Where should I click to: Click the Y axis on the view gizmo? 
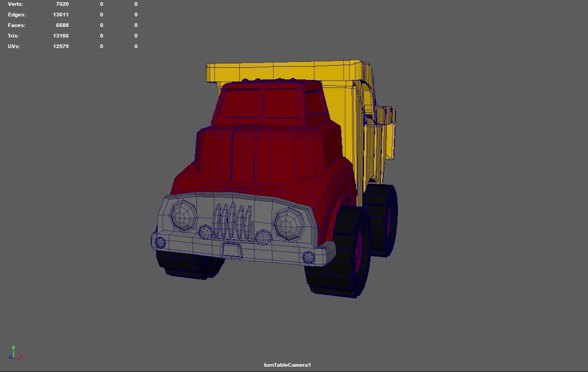tap(13, 348)
